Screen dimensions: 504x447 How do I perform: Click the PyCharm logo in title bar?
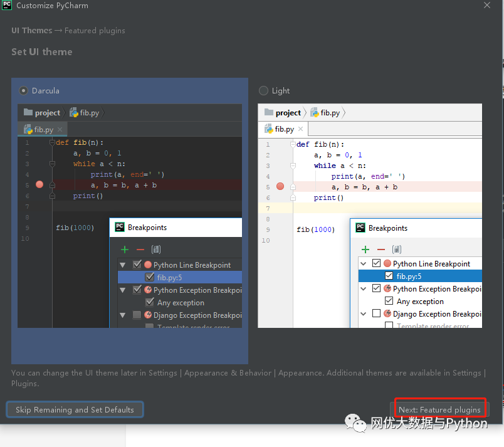[7, 5]
